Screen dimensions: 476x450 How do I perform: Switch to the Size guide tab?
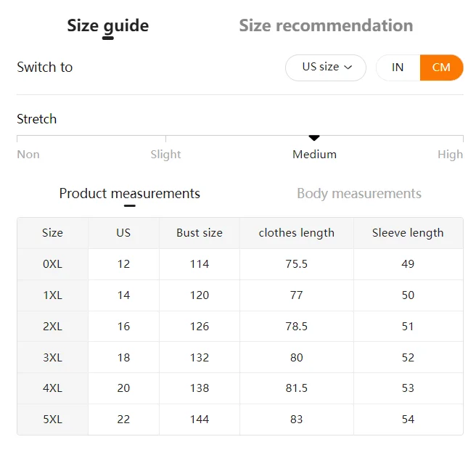107,26
